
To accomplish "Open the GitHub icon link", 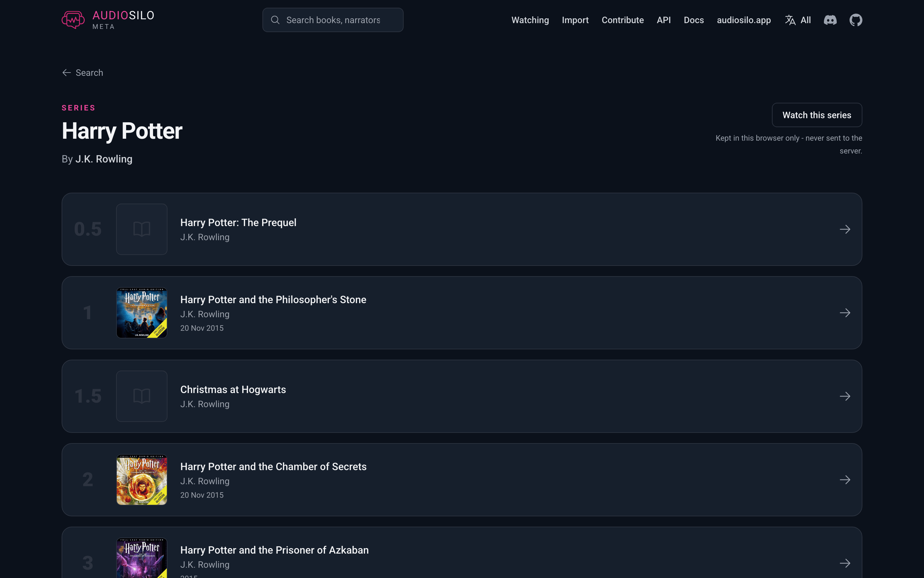I will (856, 20).
